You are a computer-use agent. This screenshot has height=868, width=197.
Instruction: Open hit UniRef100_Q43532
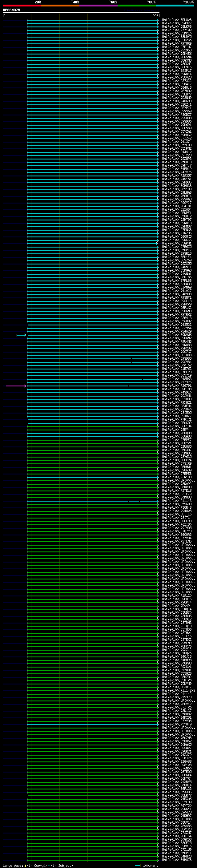[177, 325]
